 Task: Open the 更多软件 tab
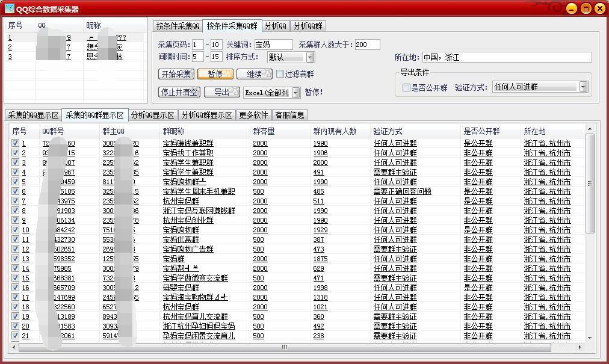tap(253, 116)
